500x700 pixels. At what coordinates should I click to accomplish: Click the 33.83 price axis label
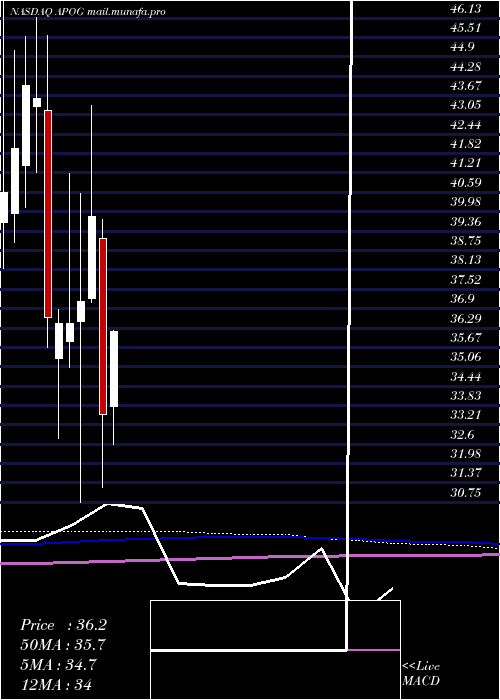[x=466, y=396]
